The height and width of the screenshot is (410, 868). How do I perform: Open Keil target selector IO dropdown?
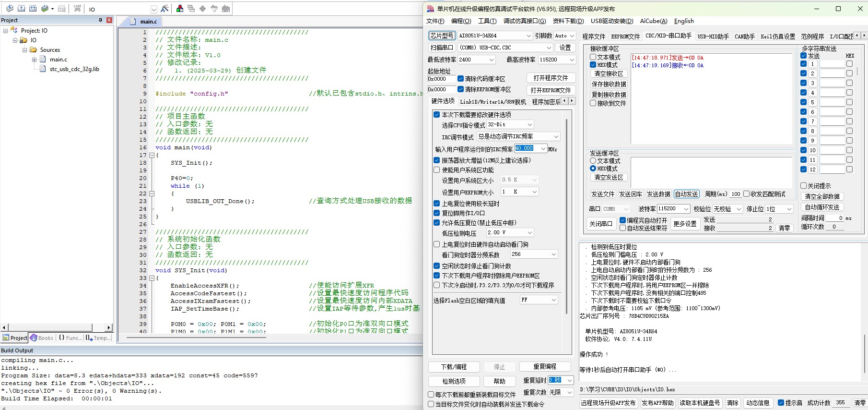153,9
